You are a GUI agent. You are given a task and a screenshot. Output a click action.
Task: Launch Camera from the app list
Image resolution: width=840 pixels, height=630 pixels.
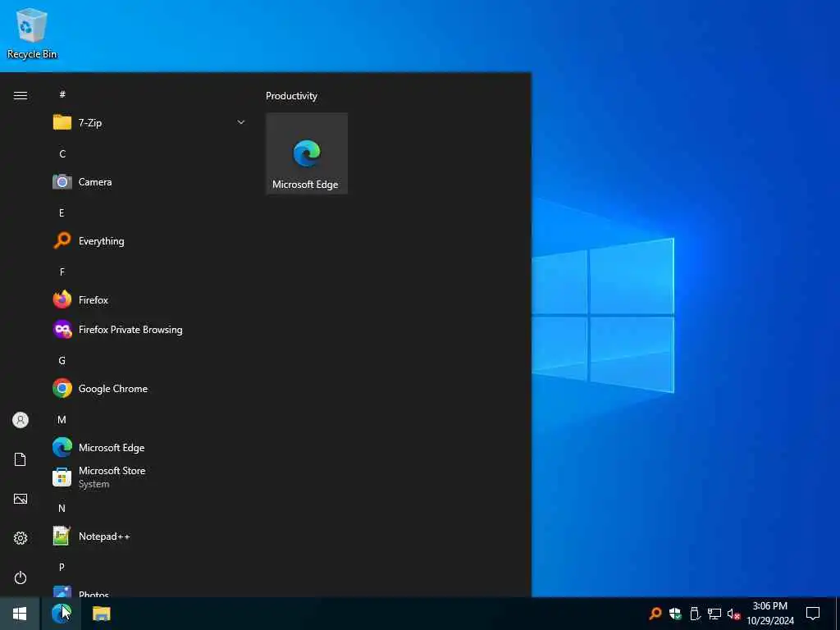point(149,182)
